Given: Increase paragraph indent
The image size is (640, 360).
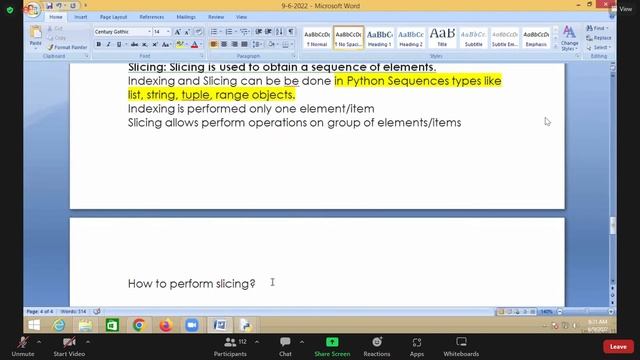Looking at the screenshot, I should (268, 32).
